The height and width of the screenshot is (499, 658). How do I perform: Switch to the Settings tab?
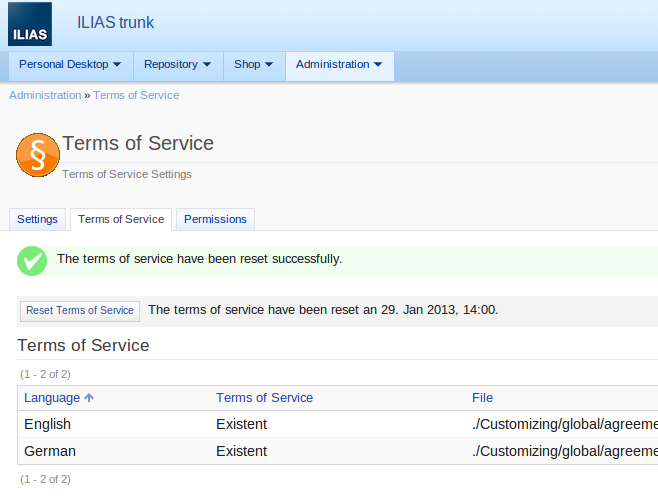click(x=37, y=219)
